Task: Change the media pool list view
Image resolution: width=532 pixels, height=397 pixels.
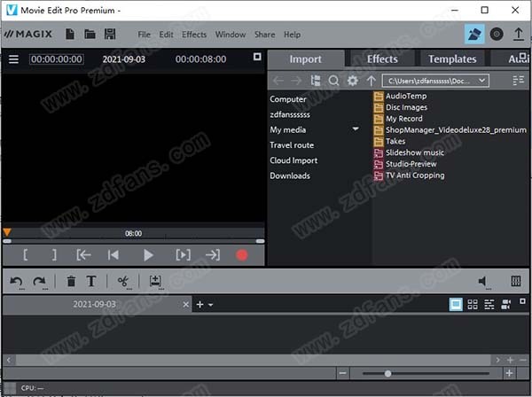Action: 518,81
